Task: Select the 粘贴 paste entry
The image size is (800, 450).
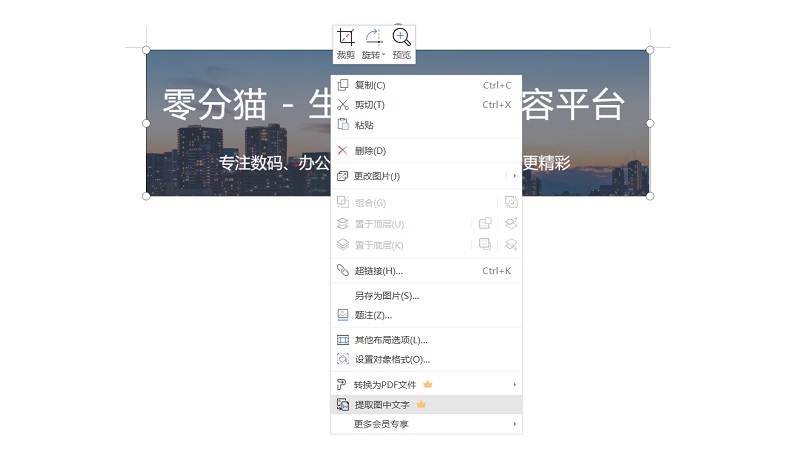Action: pos(426,124)
